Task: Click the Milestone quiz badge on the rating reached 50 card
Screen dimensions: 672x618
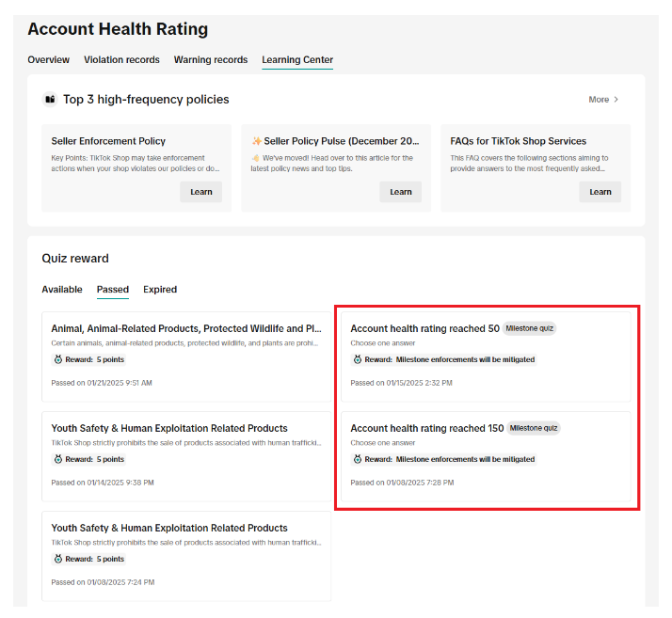Action: (x=530, y=328)
